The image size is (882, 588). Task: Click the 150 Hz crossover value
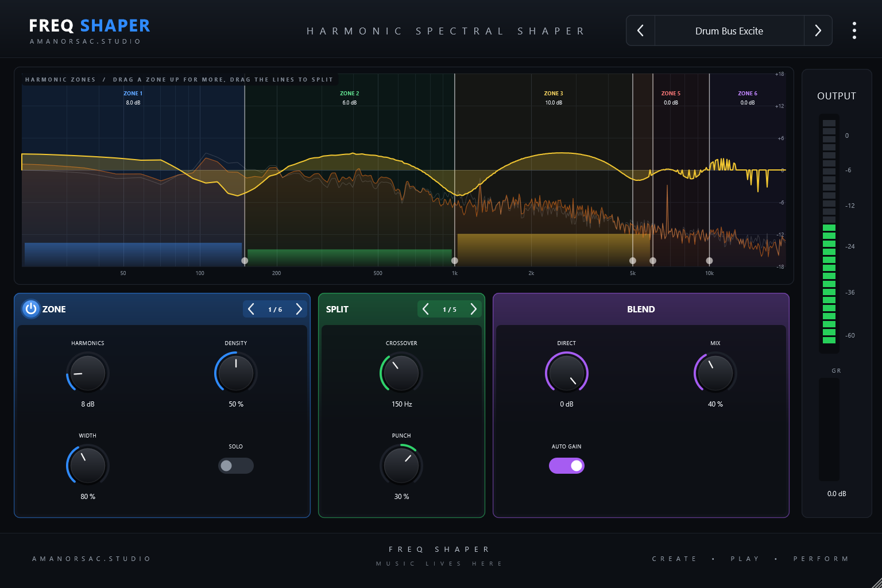[401, 404]
